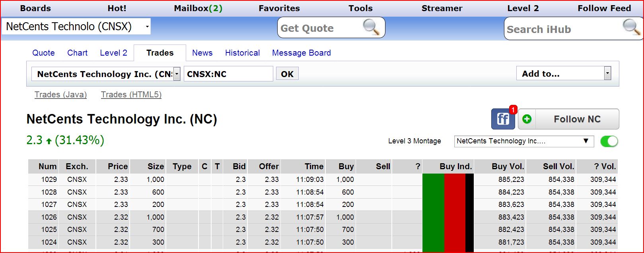Image resolution: width=644 pixels, height=253 pixels.
Task: Click the 881,723 Buy Vol. value
Action: (x=511, y=242)
